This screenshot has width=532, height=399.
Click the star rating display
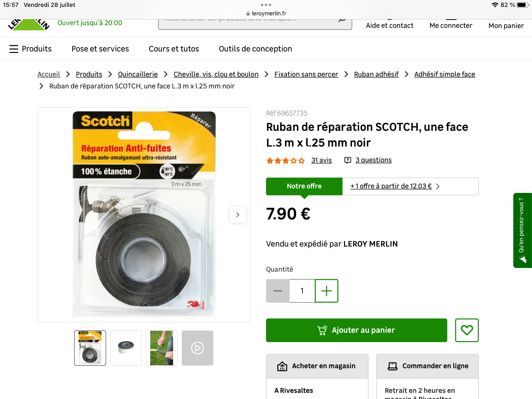coord(285,161)
